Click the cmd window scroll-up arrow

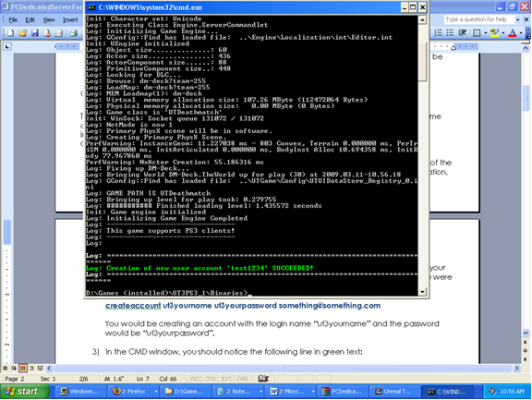pyautogui.click(x=422, y=20)
